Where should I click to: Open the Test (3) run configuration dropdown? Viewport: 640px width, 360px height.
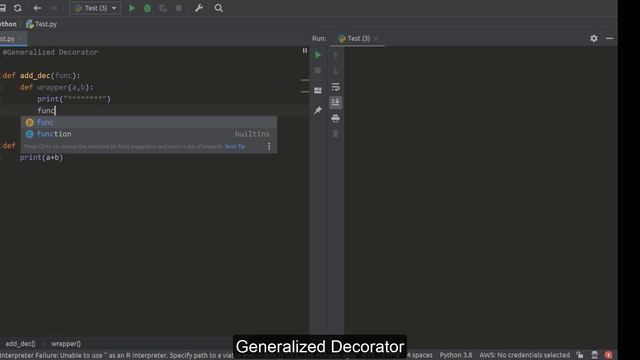(95, 8)
